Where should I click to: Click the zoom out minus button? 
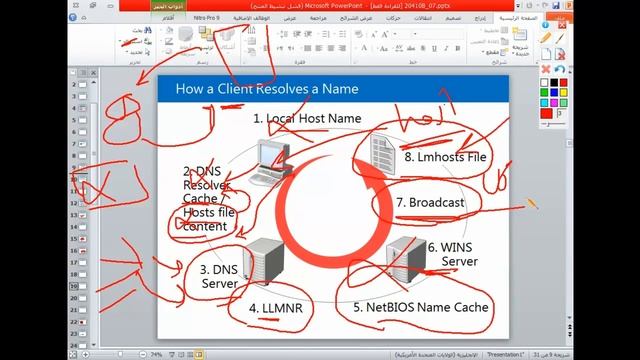tap(142, 355)
